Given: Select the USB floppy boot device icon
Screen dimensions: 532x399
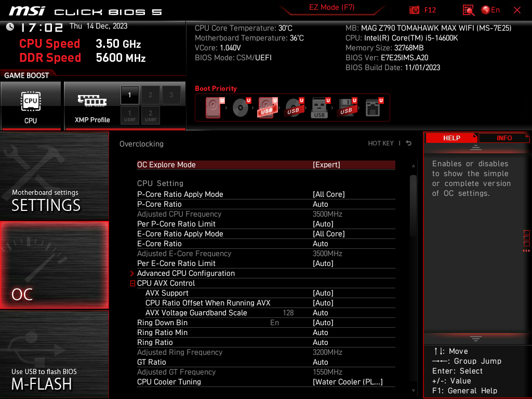Looking at the screenshot, I should tap(347, 108).
